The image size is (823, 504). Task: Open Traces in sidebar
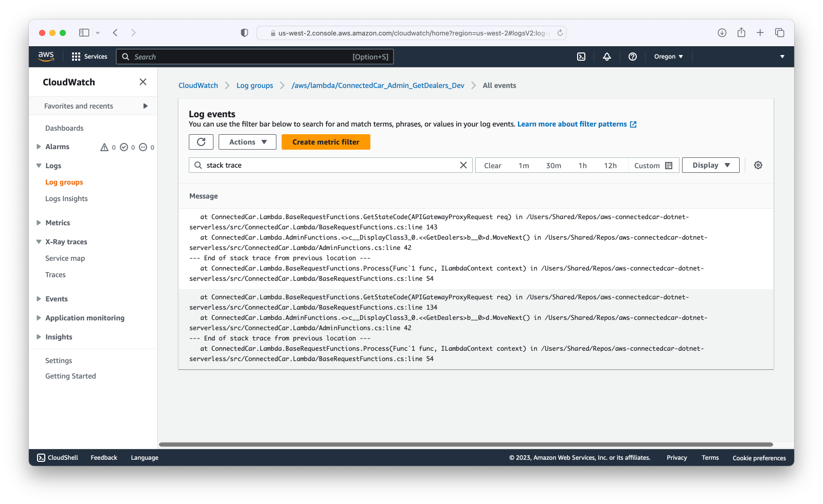pos(56,275)
